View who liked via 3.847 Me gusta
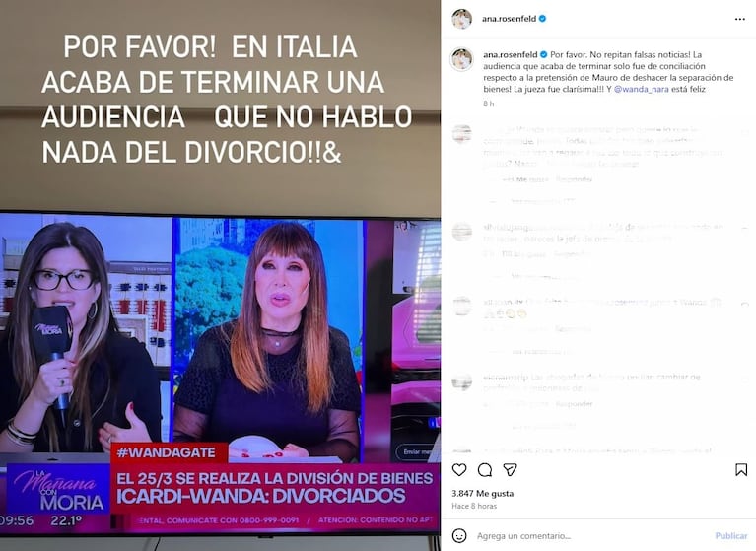Viewport: 756px width, 551px height. pos(483,493)
